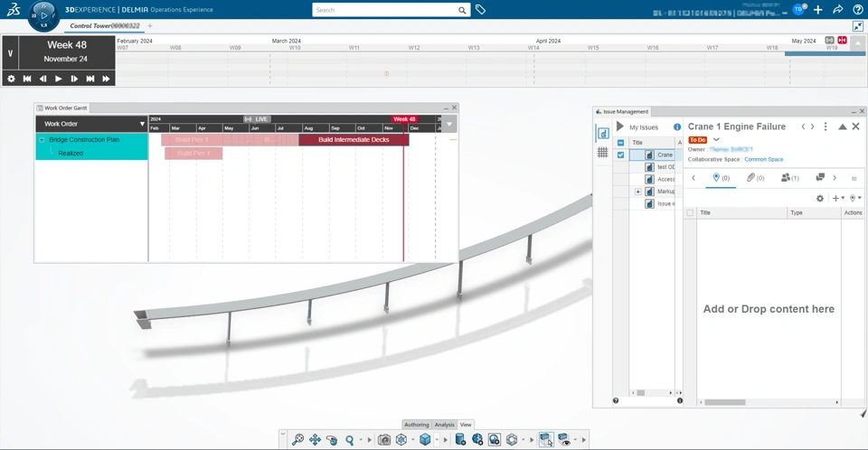868x450 pixels.
Task: Expand the My Issues panel triangle
Action: (x=620, y=127)
